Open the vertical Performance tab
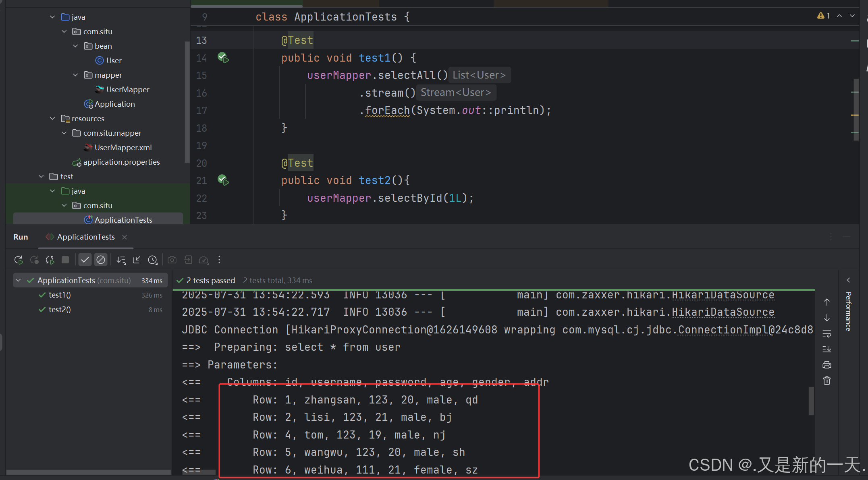868x480 pixels. tap(848, 311)
